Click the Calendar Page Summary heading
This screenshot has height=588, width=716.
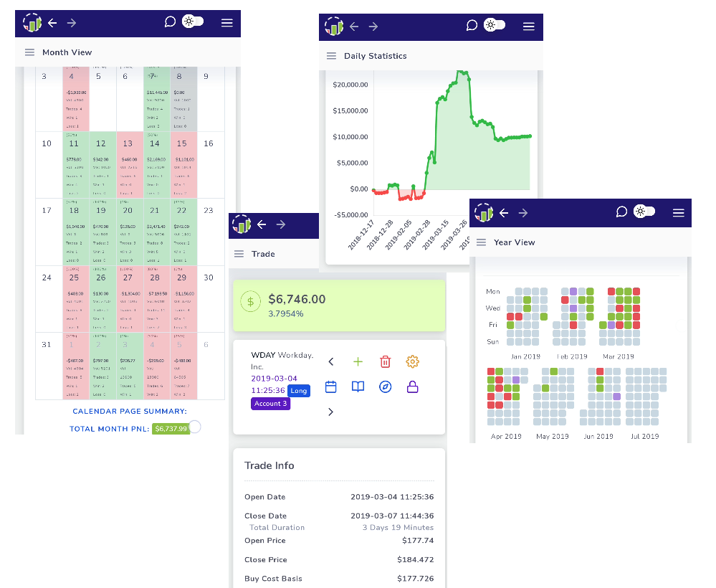tap(130, 411)
